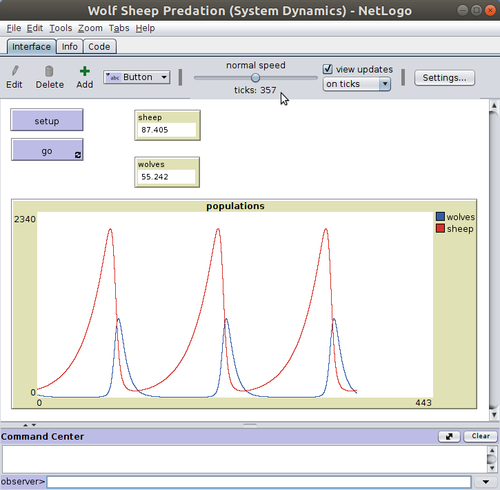The height and width of the screenshot is (490, 500).
Task: Open the Button widget type dropdown
Action: [x=137, y=77]
